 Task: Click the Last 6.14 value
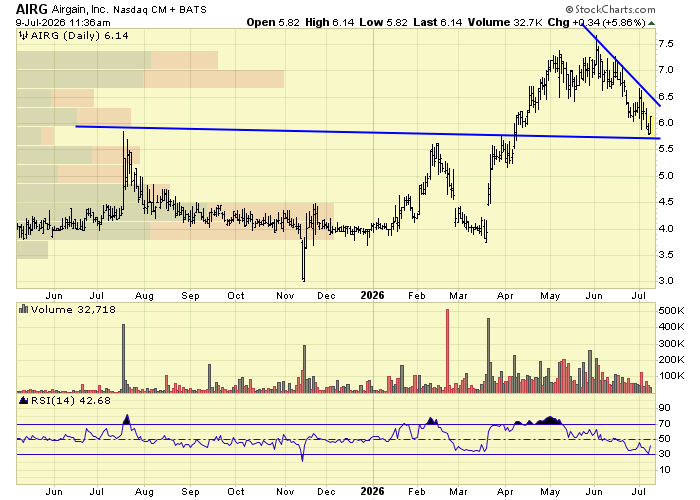click(438, 22)
